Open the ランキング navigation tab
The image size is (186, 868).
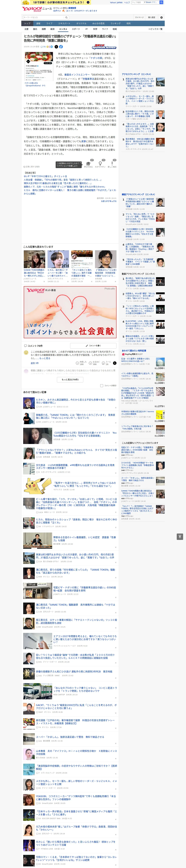point(115,23)
